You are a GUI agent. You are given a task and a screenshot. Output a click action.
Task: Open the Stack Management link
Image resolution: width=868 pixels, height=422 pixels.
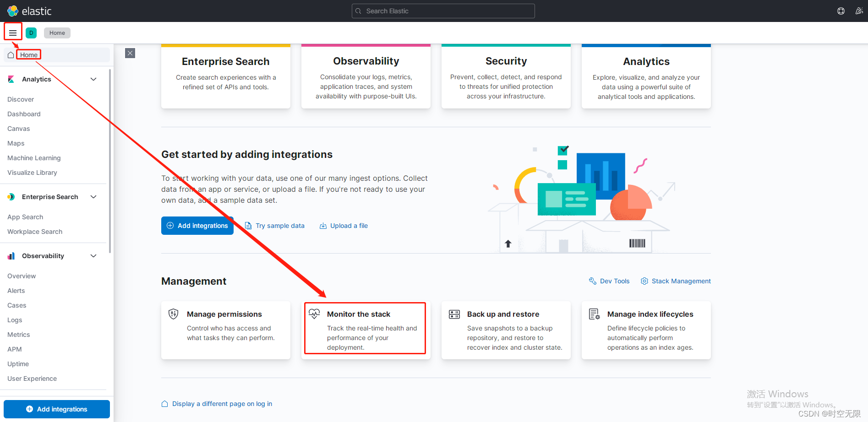point(681,281)
